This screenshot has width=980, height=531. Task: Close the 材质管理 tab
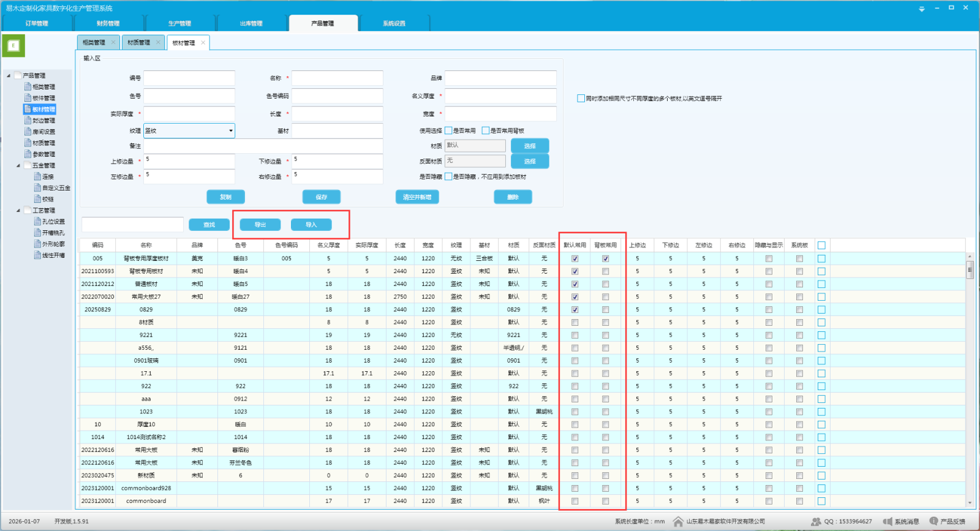158,42
